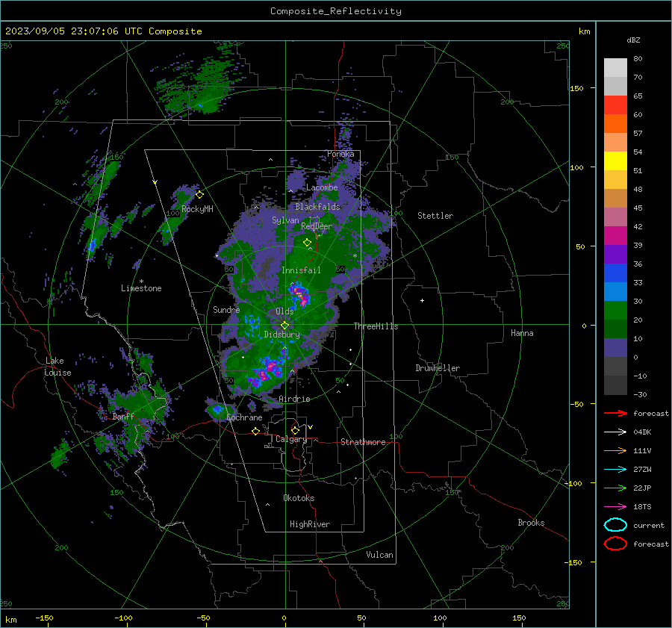Click the green 22JP arrow legend icon
672x628 pixels.
coord(615,488)
